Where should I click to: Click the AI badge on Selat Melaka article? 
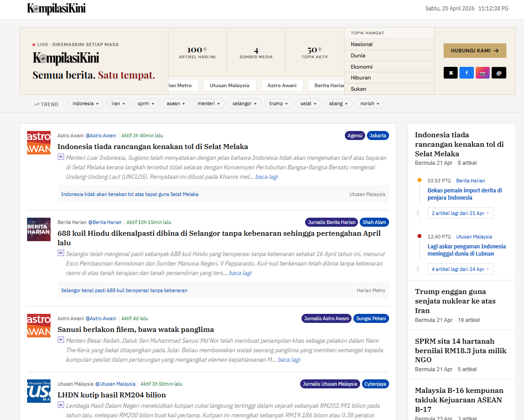point(61,157)
